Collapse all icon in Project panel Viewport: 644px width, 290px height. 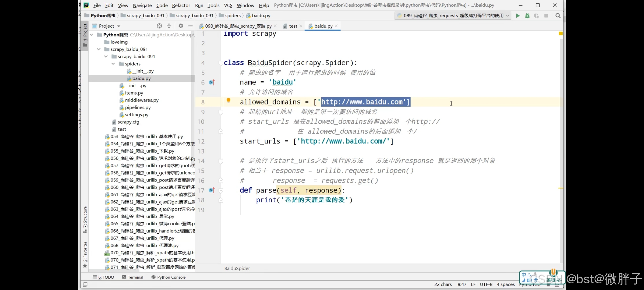click(x=169, y=26)
